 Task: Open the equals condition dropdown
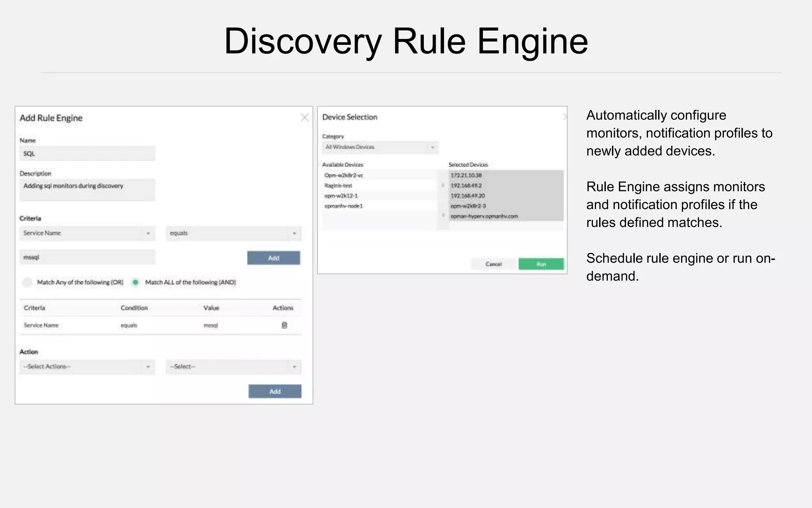point(234,233)
